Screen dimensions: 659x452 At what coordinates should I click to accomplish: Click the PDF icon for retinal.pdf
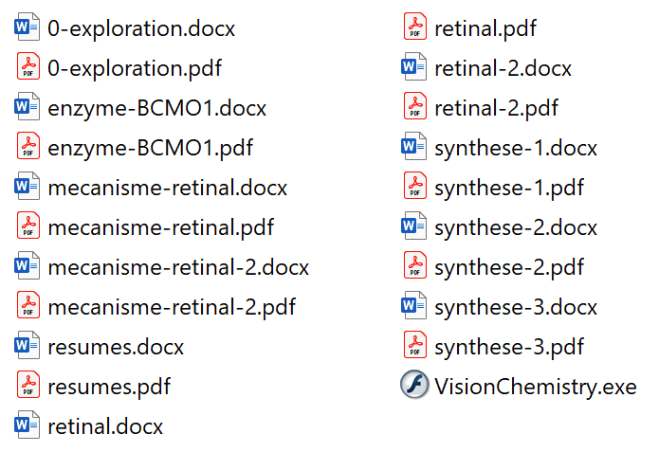(x=414, y=28)
